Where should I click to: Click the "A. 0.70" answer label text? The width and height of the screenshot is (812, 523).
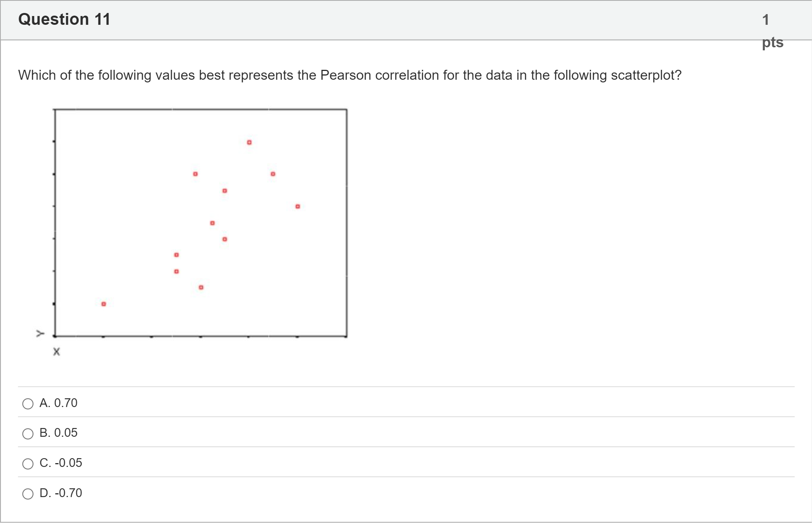pyautogui.click(x=58, y=403)
